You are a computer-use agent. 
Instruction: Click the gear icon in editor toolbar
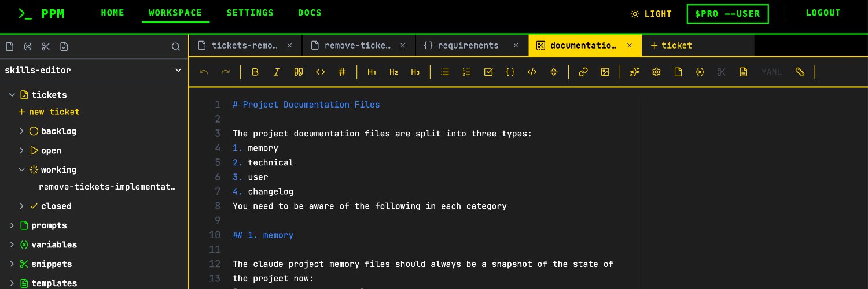(x=656, y=72)
